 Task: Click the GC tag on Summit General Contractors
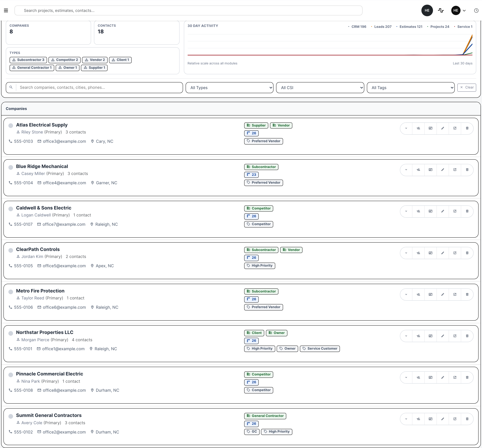252,431
